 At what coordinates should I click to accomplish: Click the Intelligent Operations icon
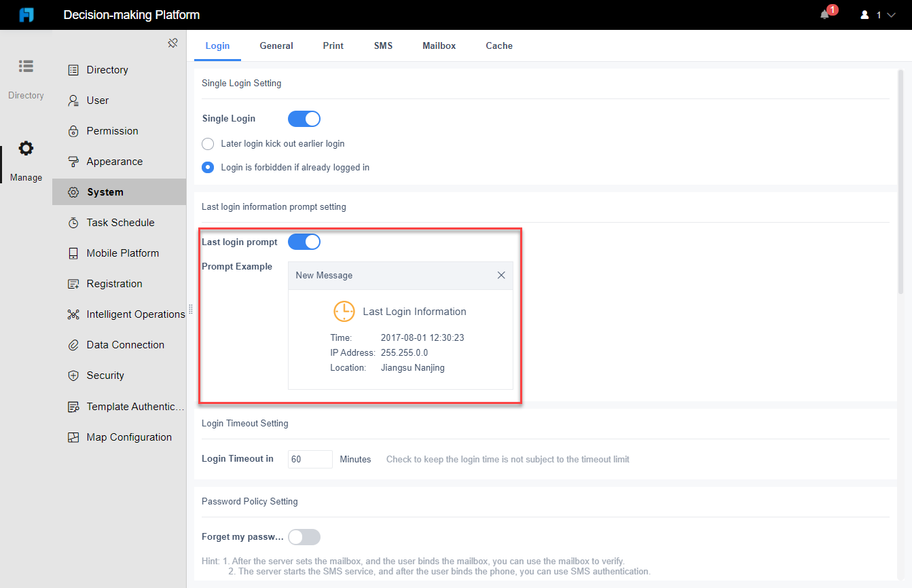74,314
